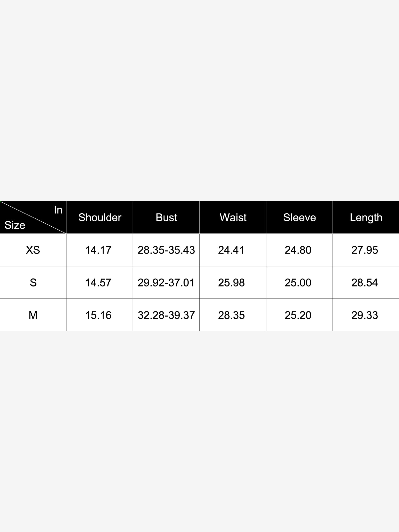Viewport: 399px width, 532px height.
Task: Click the M shoulder value 15.16
Action: [98, 315]
